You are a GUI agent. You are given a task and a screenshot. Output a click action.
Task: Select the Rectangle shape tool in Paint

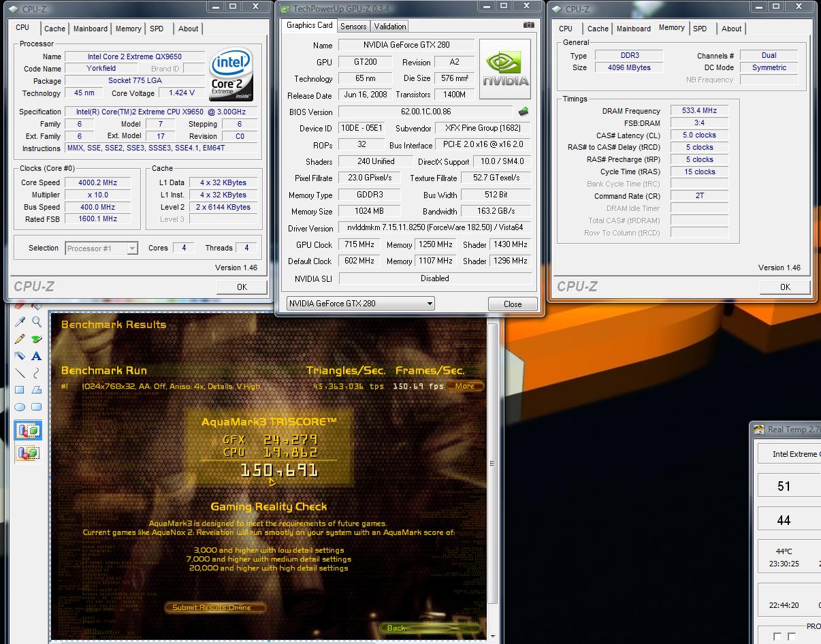(x=20, y=389)
